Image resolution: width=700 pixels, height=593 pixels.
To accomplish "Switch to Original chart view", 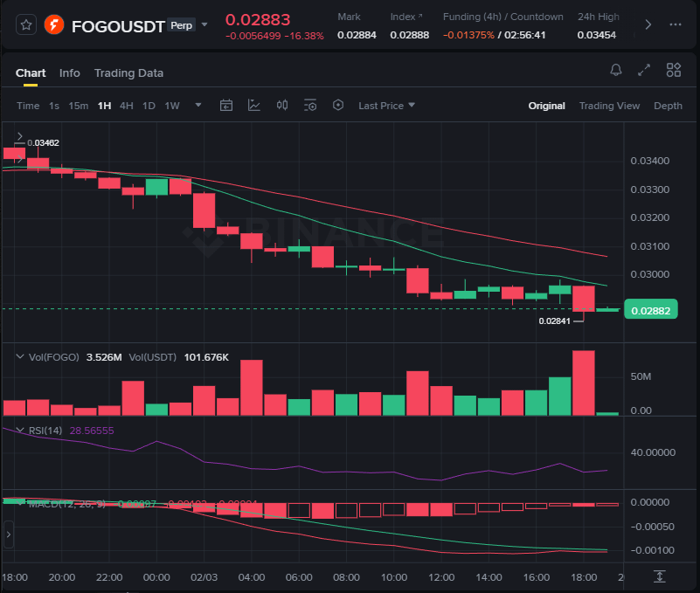I will point(546,106).
